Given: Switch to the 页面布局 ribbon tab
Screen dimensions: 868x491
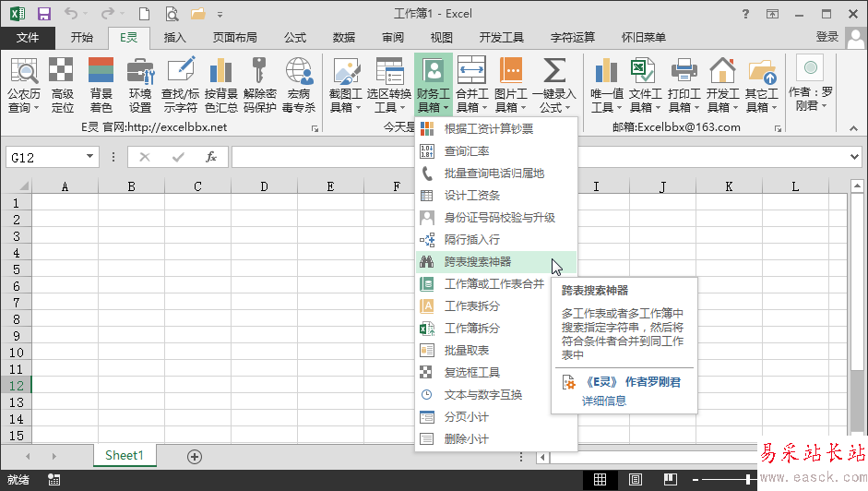Looking at the screenshot, I should (x=234, y=37).
